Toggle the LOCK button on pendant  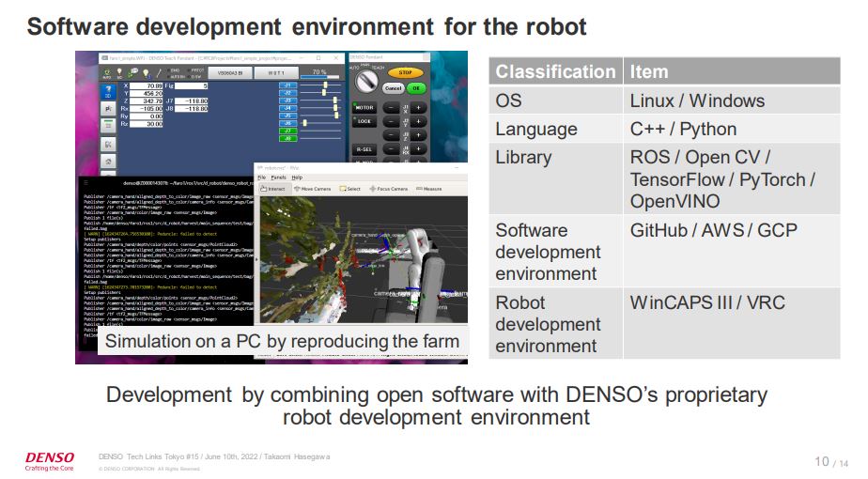[364, 121]
